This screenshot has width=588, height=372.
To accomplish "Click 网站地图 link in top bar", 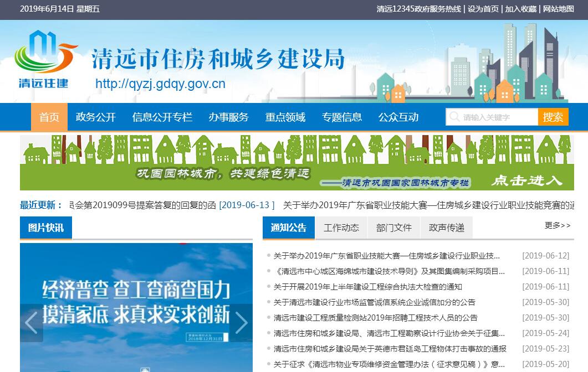I will click(x=558, y=9).
